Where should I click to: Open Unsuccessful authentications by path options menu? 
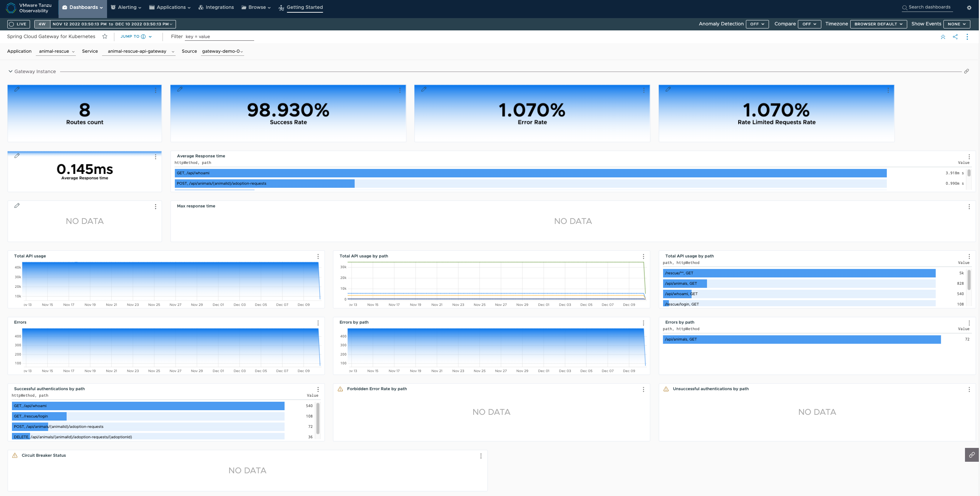click(x=969, y=389)
